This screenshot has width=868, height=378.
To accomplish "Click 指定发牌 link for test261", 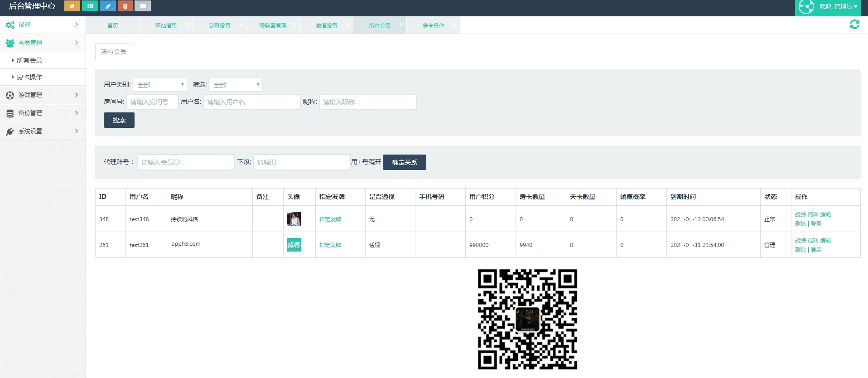I will click(x=330, y=245).
